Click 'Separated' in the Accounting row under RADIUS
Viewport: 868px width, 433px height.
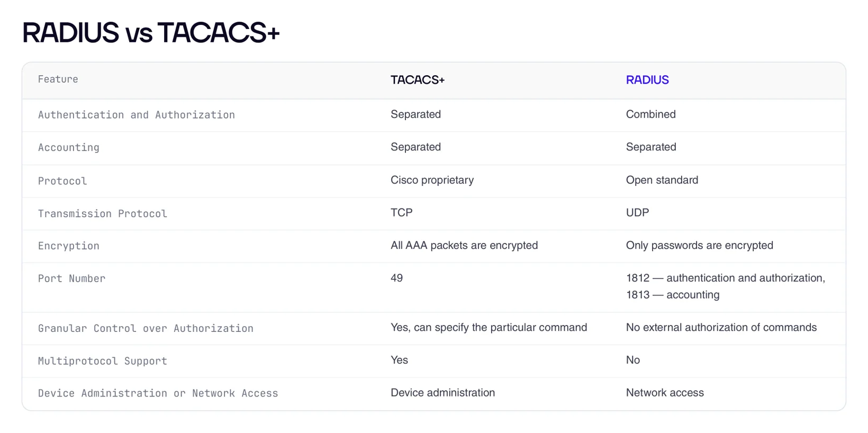coord(651,147)
